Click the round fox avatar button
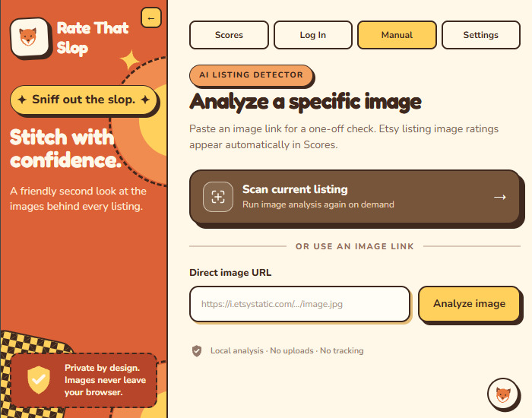Image resolution: width=532 pixels, height=418 pixels. 503,394
